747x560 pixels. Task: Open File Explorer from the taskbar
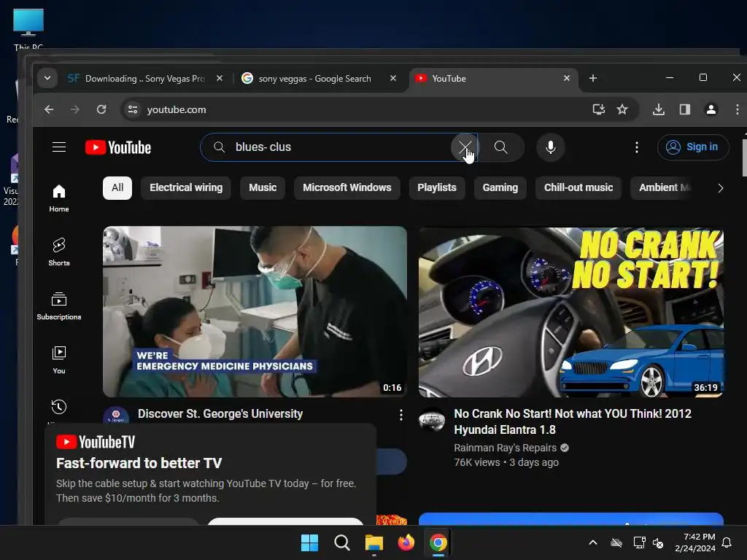[x=374, y=542]
